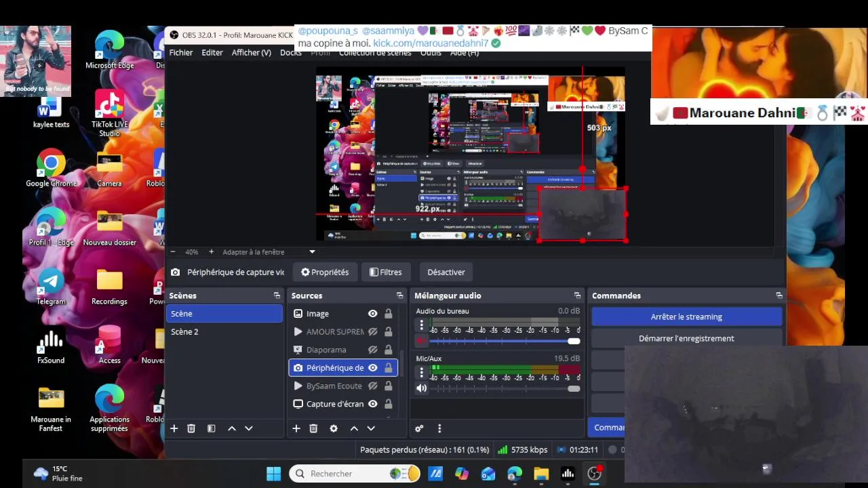Add a new scene with the plus icon
868x488 pixels.
(x=174, y=428)
